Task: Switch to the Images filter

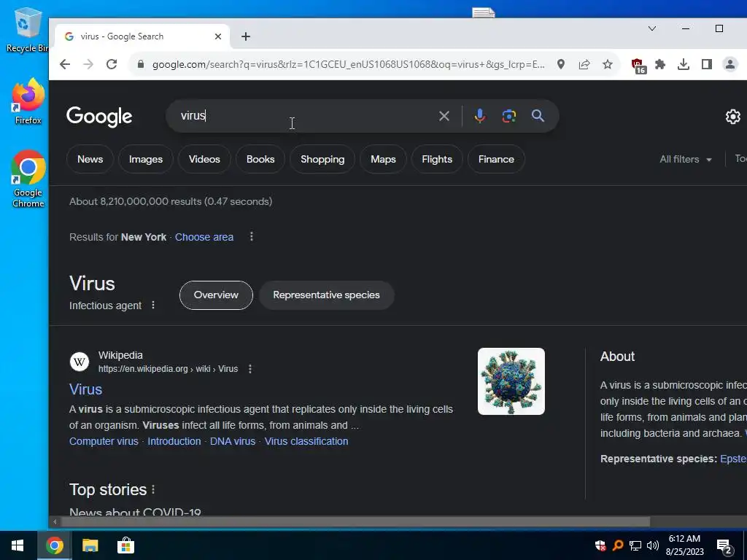Action: [x=146, y=160]
